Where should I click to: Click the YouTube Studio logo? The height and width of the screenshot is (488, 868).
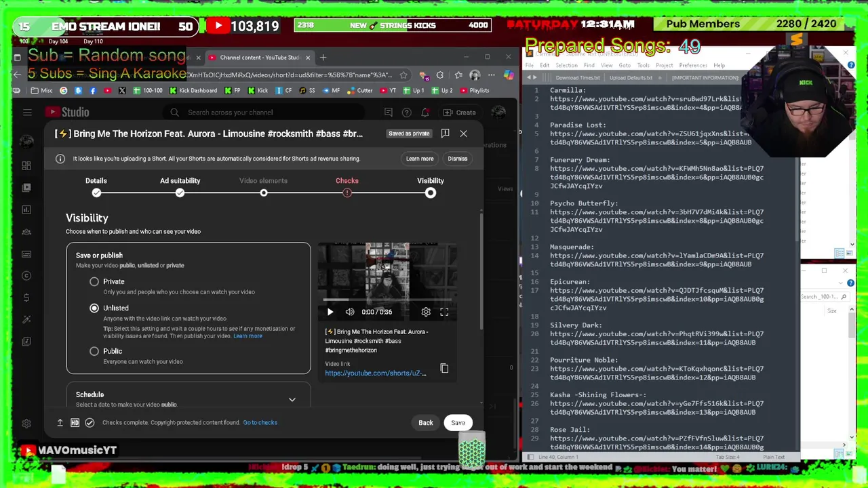[67, 113]
